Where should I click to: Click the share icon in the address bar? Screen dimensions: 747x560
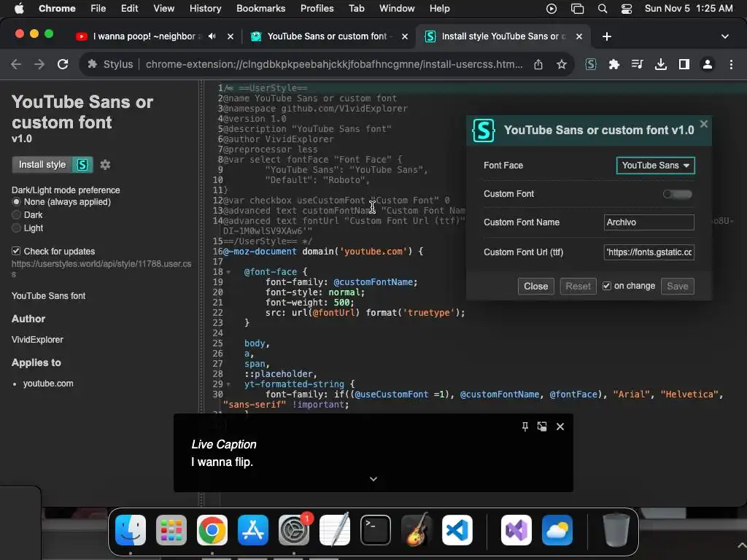538,64
